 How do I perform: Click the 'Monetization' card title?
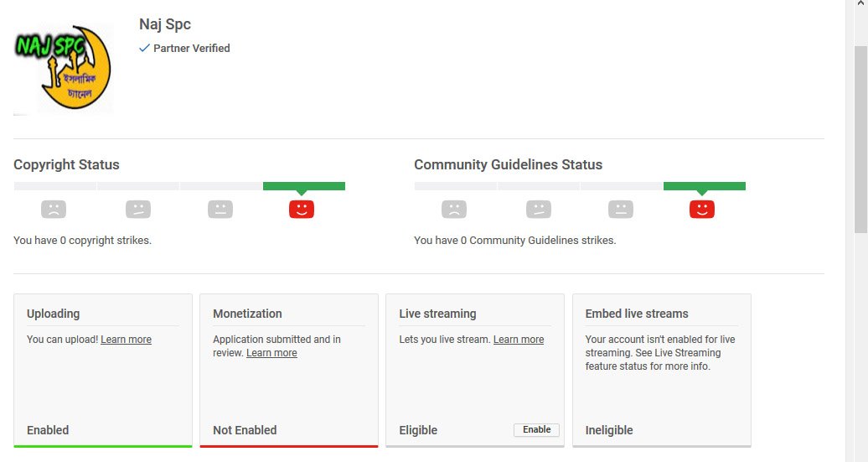247,314
